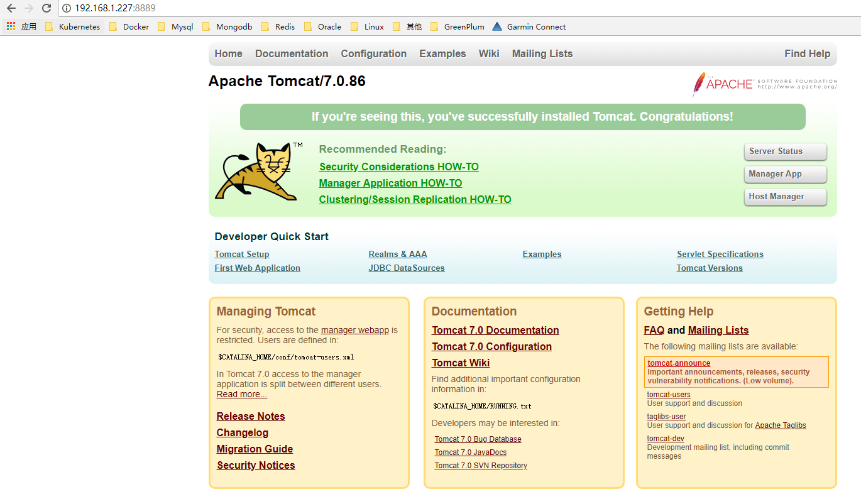Click the browser Back arrow
The image size is (861, 504).
pyautogui.click(x=11, y=8)
